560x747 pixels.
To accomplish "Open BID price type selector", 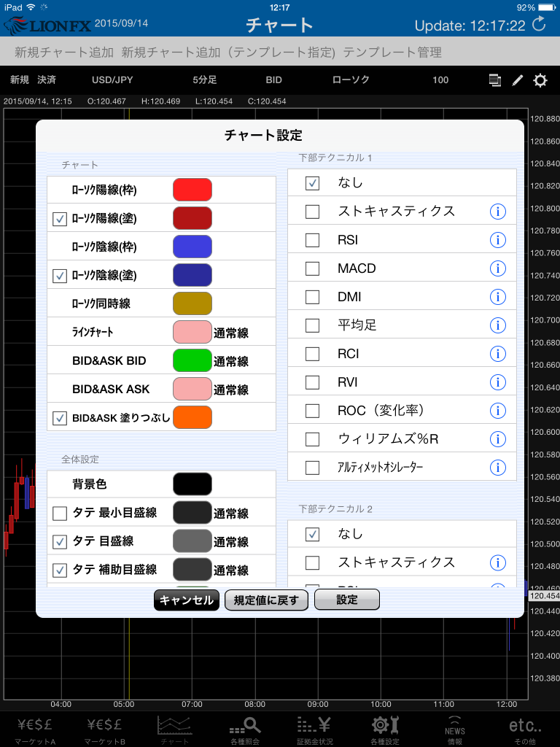I will point(274,80).
